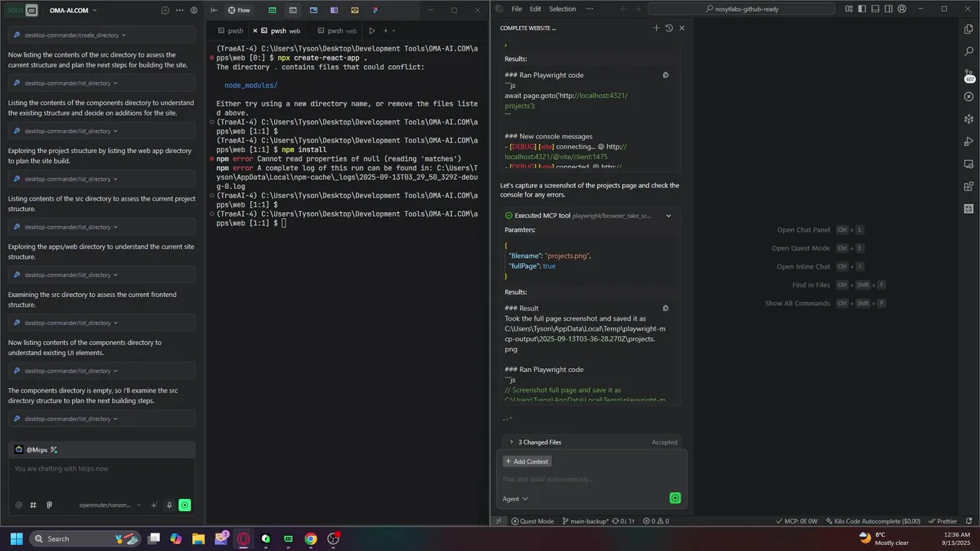This screenshot has height=551, width=980.
Task: Copy the screenshot Result block
Action: pos(665,308)
